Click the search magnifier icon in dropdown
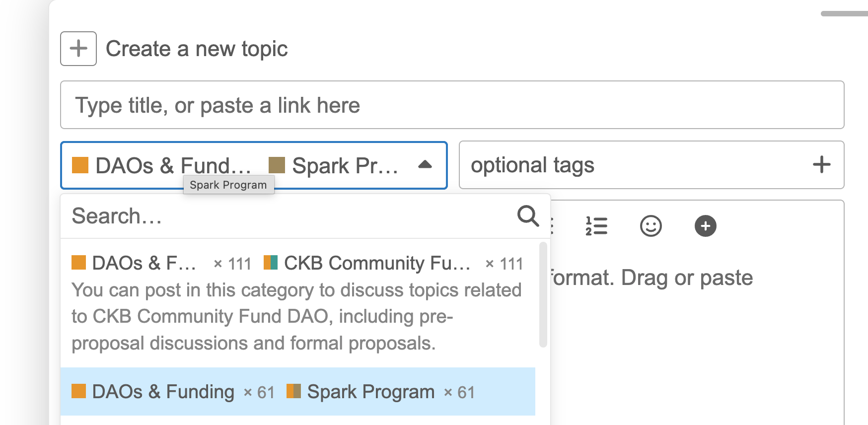This screenshot has height=425, width=868. tap(528, 216)
